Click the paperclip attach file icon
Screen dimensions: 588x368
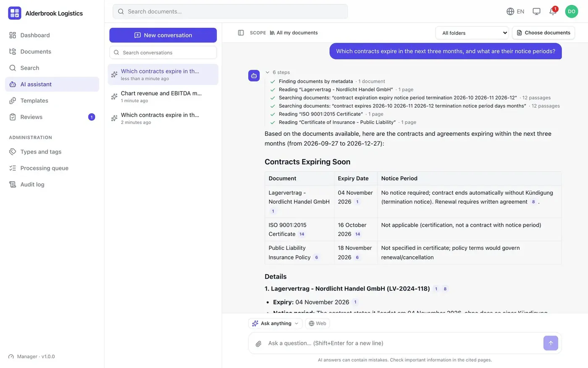tap(259, 344)
